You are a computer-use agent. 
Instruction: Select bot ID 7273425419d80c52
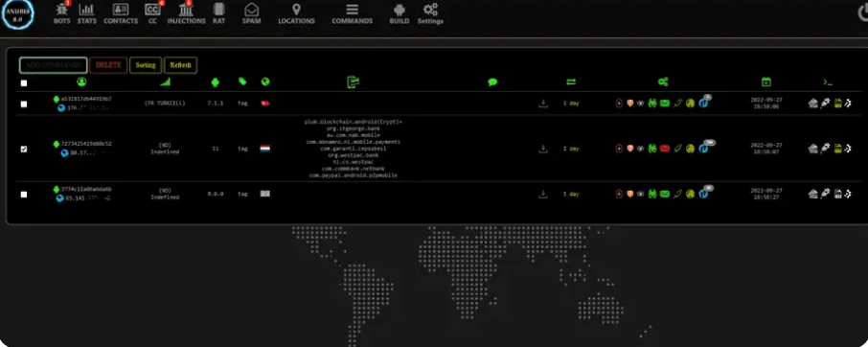(x=86, y=144)
